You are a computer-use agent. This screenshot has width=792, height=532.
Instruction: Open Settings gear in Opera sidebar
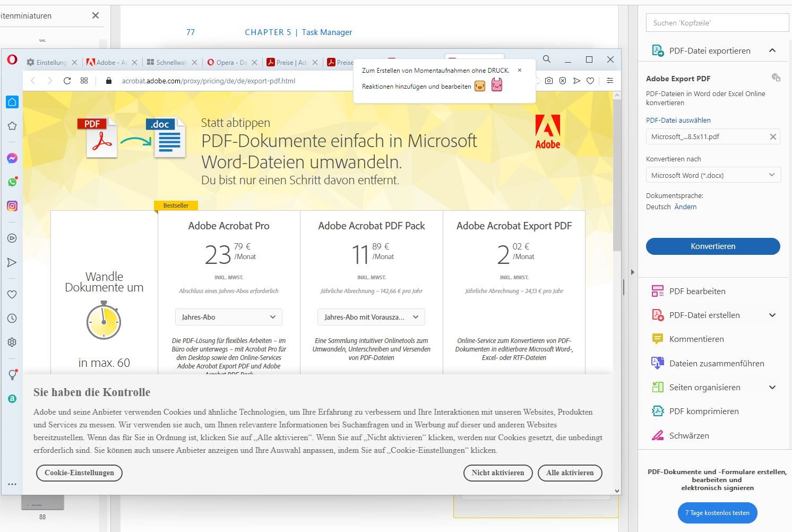tap(12, 342)
